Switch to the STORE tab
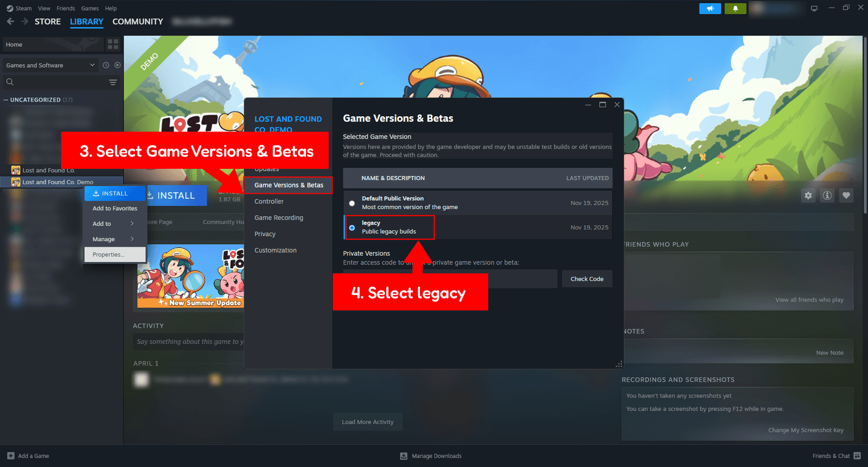Image resolution: width=868 pixels, height=467 pixels. pyautogui.click(x=48, y=22)
